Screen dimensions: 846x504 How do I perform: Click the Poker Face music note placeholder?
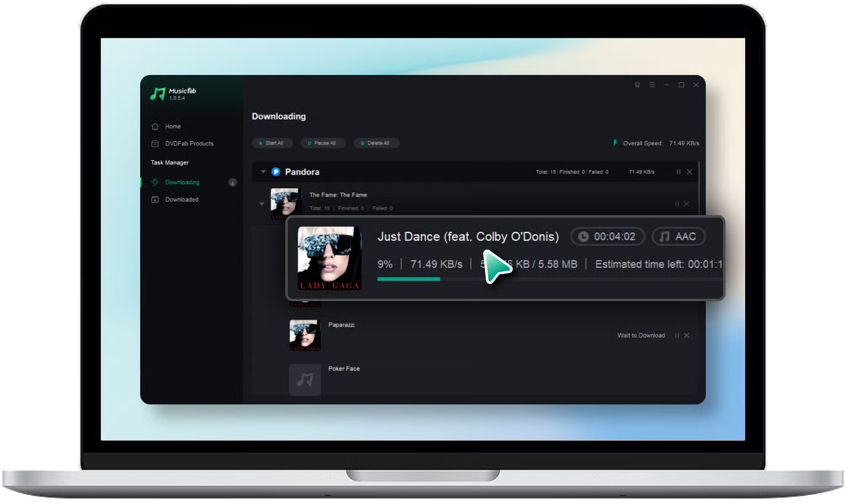tap(305, 380)
